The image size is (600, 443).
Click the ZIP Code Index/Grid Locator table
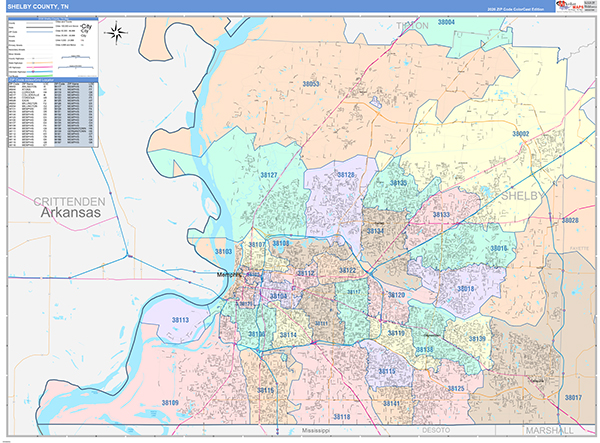[53, 113]
